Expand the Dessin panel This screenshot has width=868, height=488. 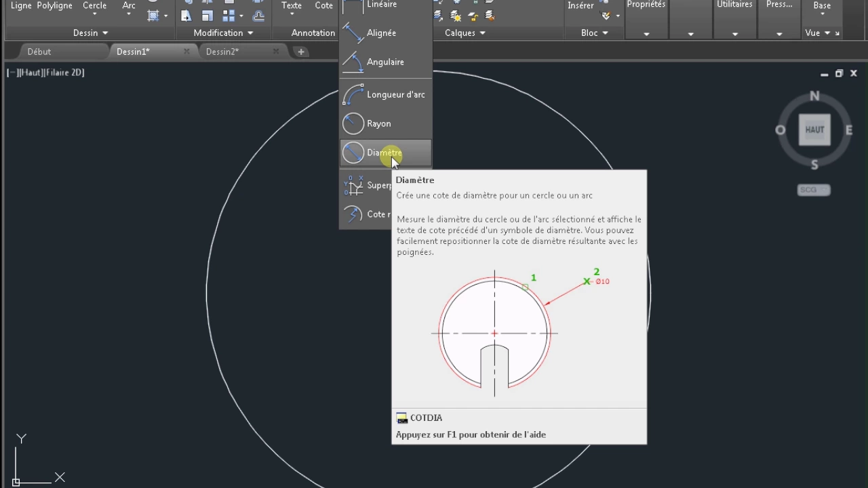[x=90, y=33]
